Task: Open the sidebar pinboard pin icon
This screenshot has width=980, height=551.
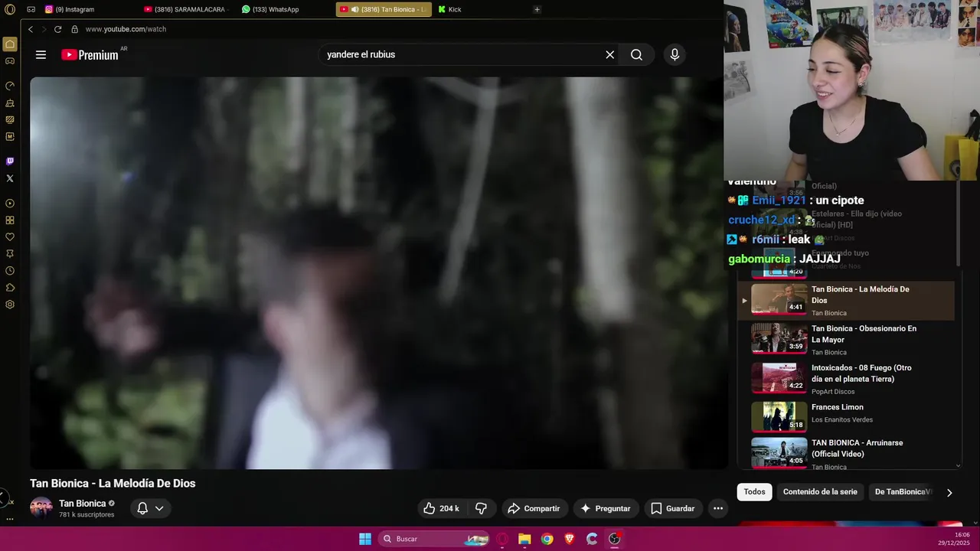Action: (10, 254)
